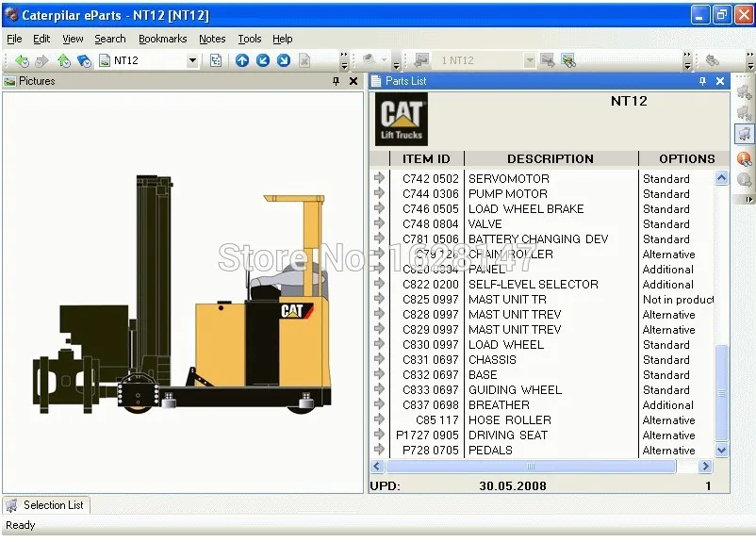Click the greyed info arrow sidebar icon
Image resolution: width=756 pixels, height=542 pixels.
click(x=744, y=180)
